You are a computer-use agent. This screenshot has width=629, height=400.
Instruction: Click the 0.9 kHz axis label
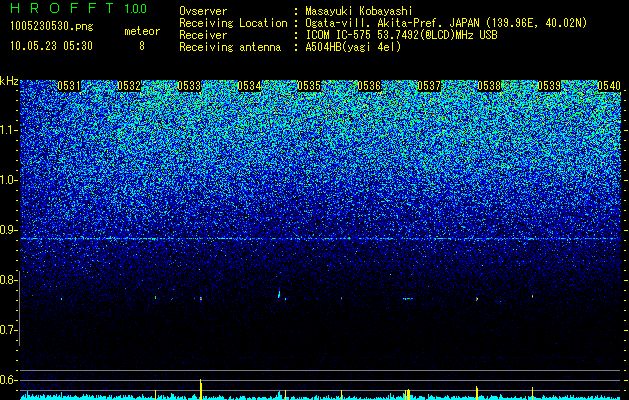(x=8, y=230)
